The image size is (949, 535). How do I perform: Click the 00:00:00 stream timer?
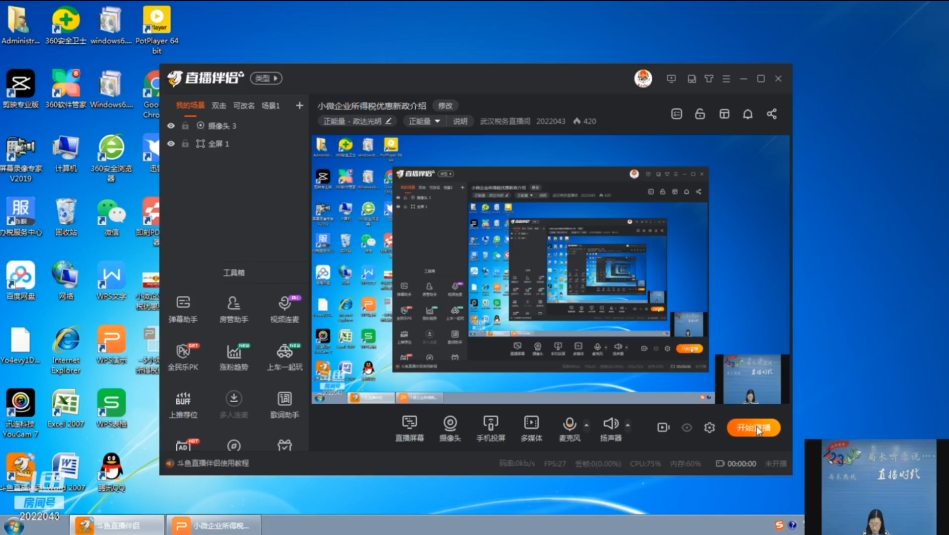[x=741, y=464]
